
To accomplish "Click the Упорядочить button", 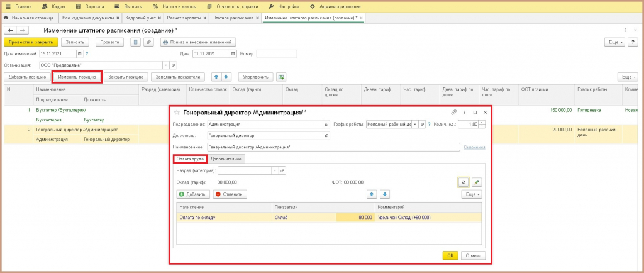I will click(x=255, y=77).
